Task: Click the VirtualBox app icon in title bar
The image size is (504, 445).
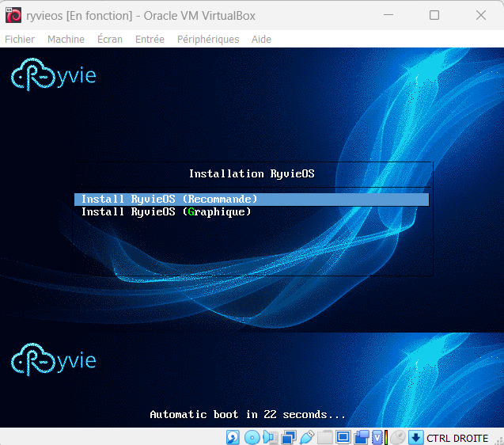Action: (13, 16)
